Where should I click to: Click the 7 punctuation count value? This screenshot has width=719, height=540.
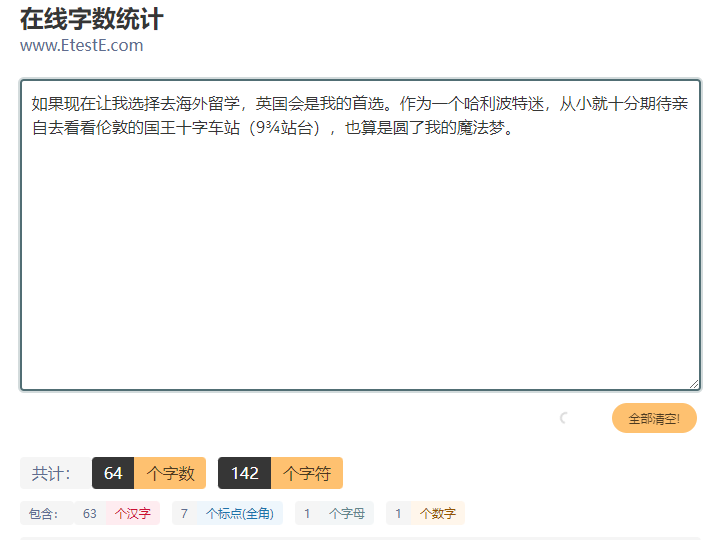(x=184, y=513)
